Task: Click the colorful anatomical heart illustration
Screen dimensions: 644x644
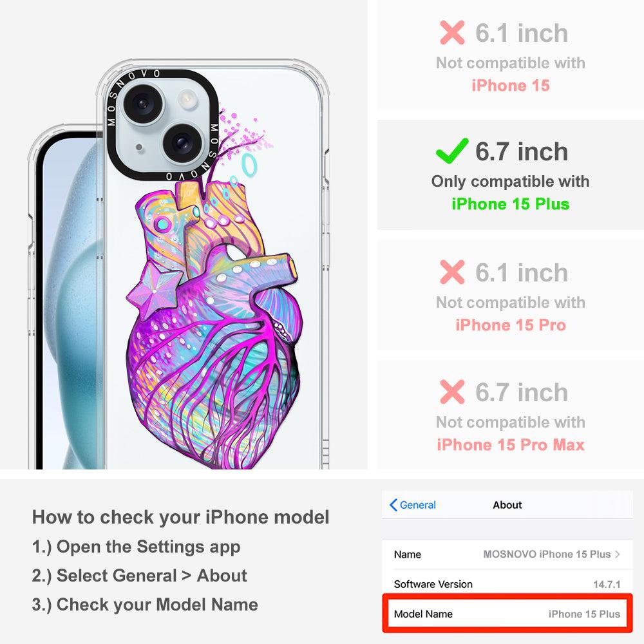Action: pyautogui.click(x=214, y=325)
